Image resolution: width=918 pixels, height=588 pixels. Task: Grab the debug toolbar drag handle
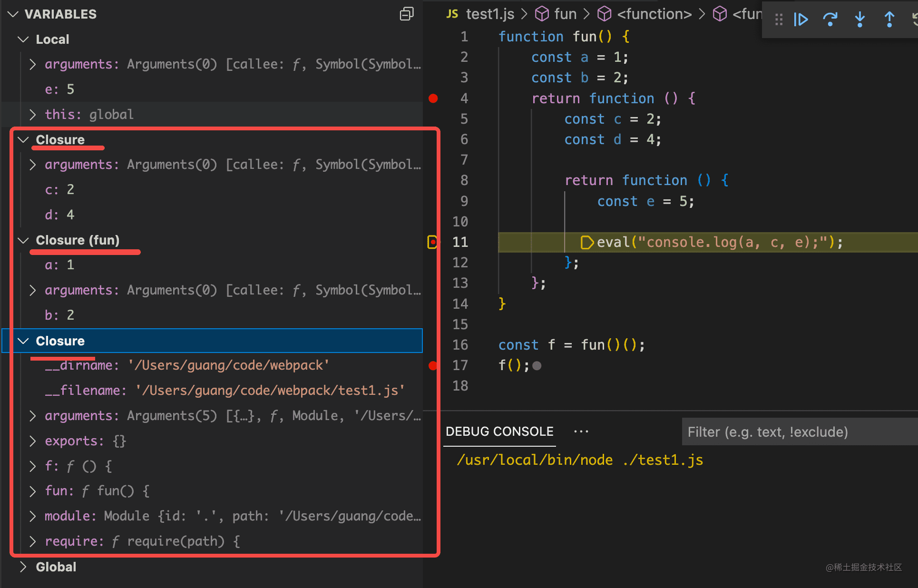coord(779,20)
